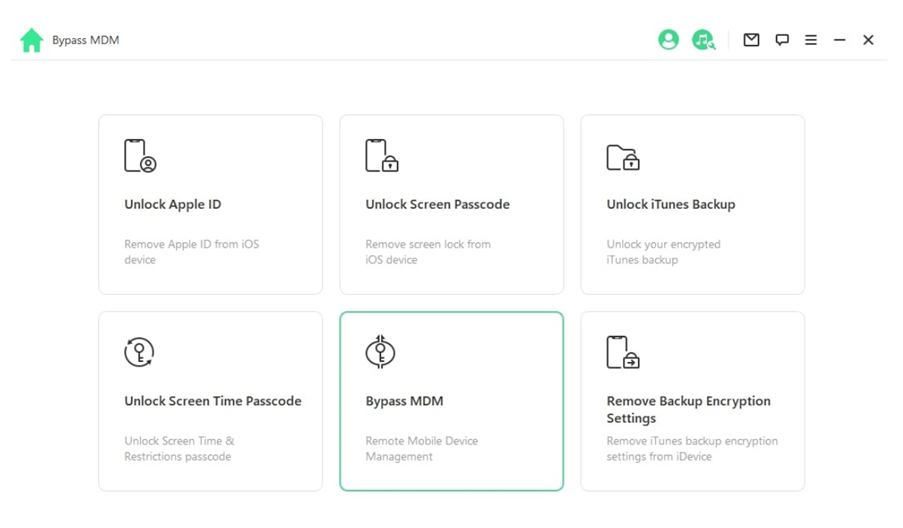The width and height of the screenshot is (903, 528).
Task: Open the hamburger menu
Action: point(811,40)
